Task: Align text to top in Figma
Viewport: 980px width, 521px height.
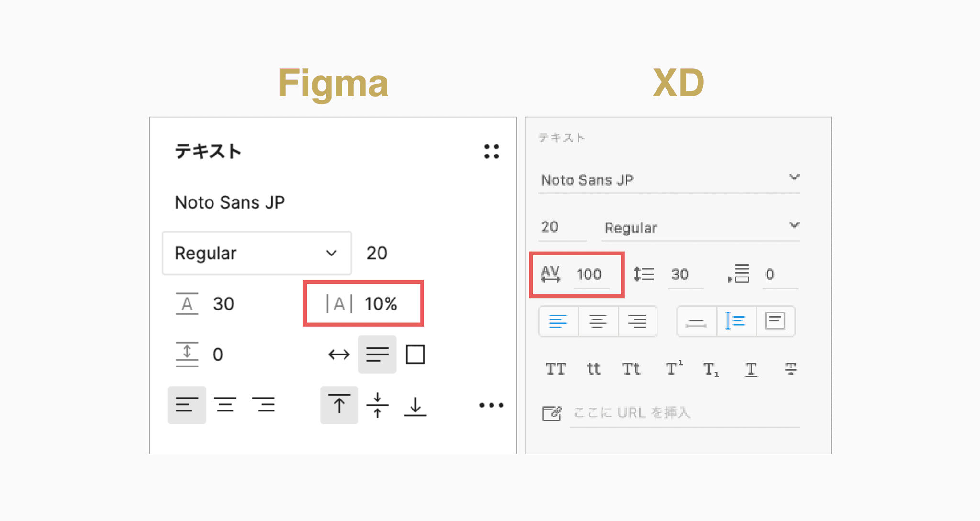Action: [339, 405]
